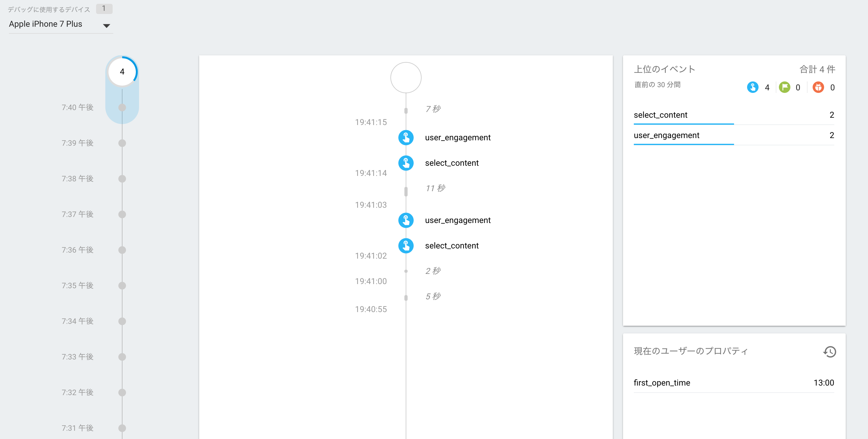Viewport: 868px width, 439px height.
Task: Click the empty circle atop the event stream
Action: tap(406, 78)
